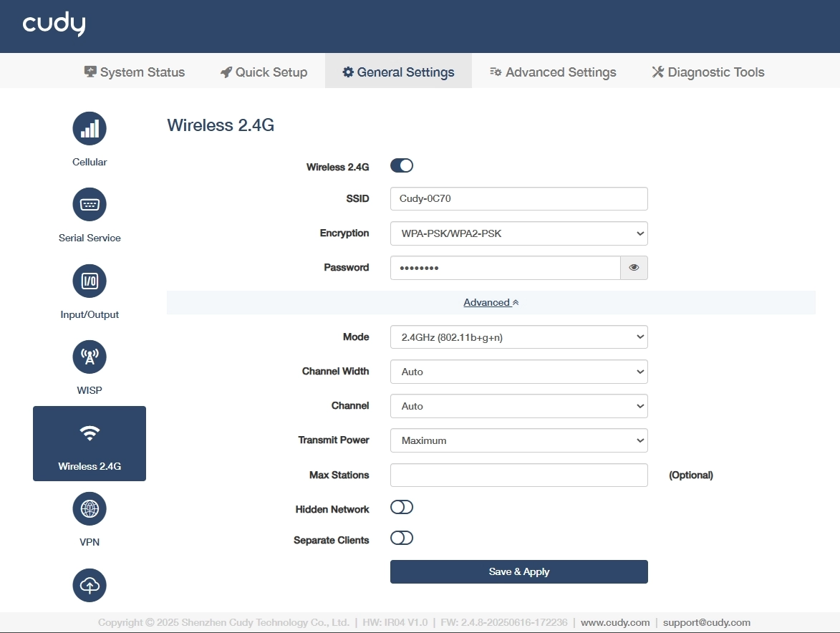This screenshot has height=633, width=840.
Task: Click the HW: IR04 V1.0 footer text
Action: pyautogui.click(x=395, y=622)
